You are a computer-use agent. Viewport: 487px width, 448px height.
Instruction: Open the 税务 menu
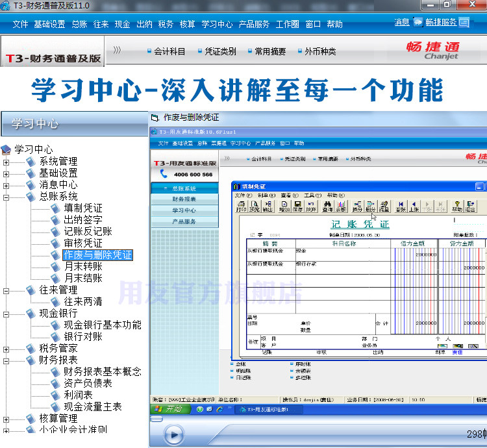(x=166, y=24)
